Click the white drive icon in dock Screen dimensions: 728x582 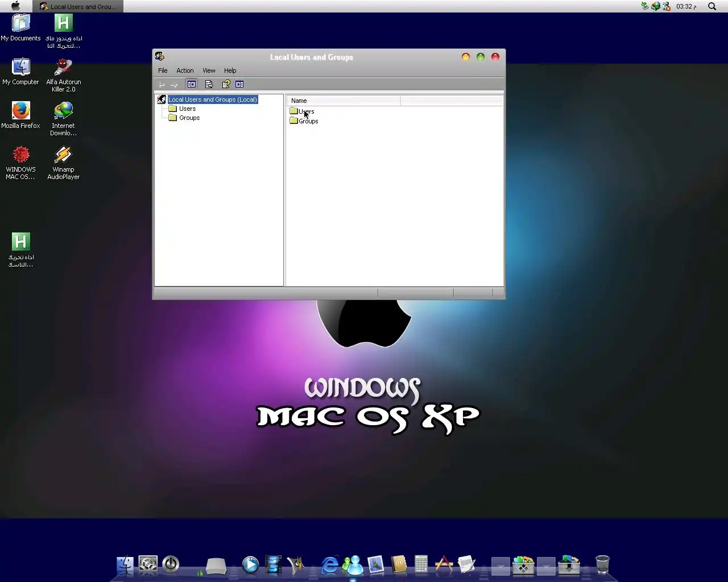tap(216, 566)
